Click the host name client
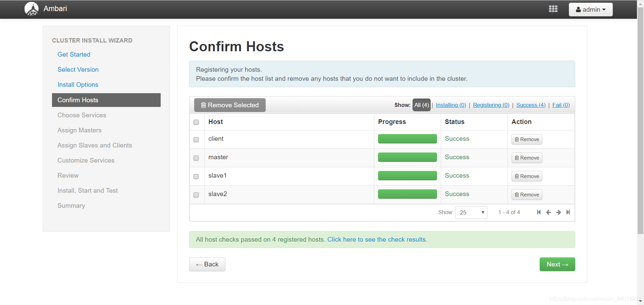The height and width of the screenshot is (305, 644). (216, 139)
